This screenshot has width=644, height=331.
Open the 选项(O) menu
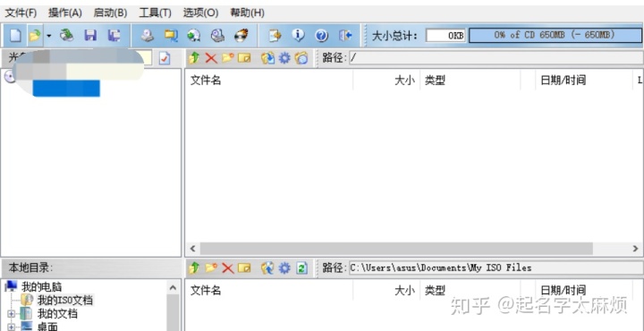pyautogui.click(x=200, y=13)
